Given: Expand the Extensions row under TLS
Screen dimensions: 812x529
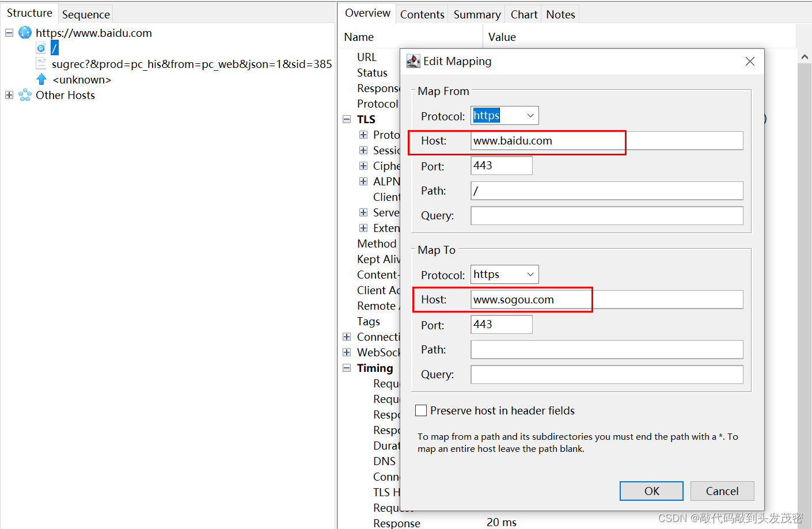Looking at the screenshot, I should tap(363, 228).
